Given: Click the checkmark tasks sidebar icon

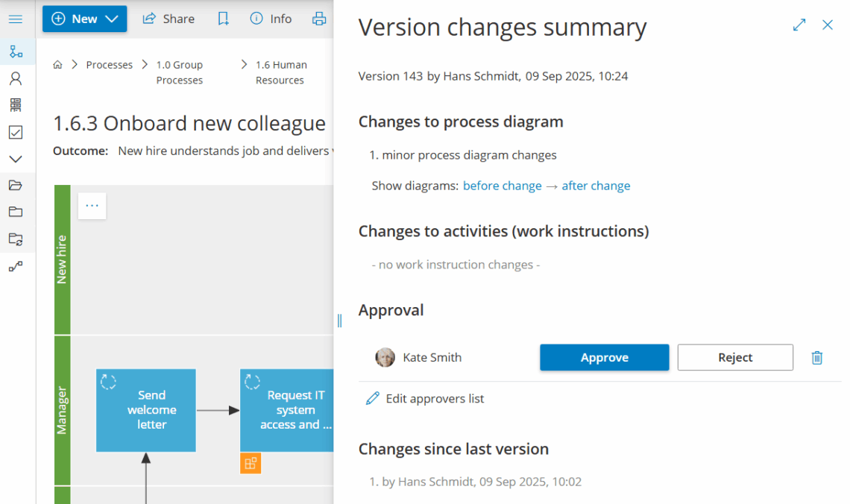Looking at the screenshot, I should [x=16, y=132].
